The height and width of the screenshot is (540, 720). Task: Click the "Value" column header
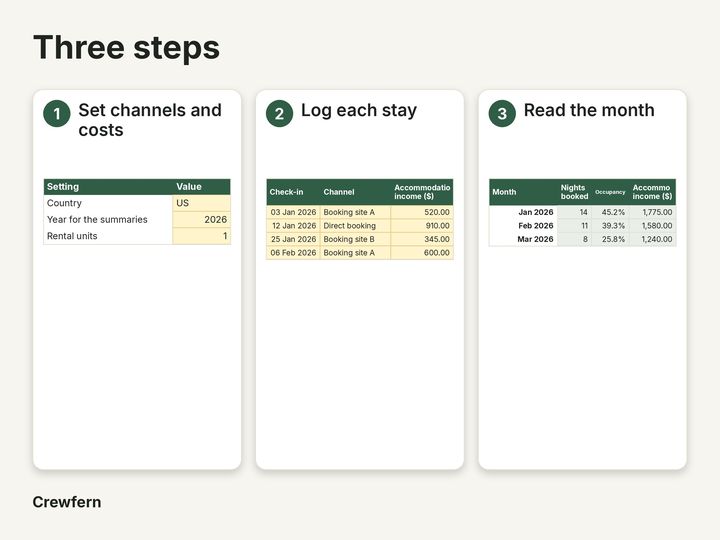tap(201, 187)
